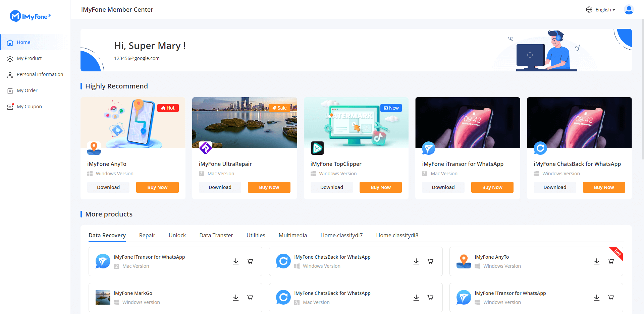Click download icon for AnyTo list row

(x=597, y=261)
